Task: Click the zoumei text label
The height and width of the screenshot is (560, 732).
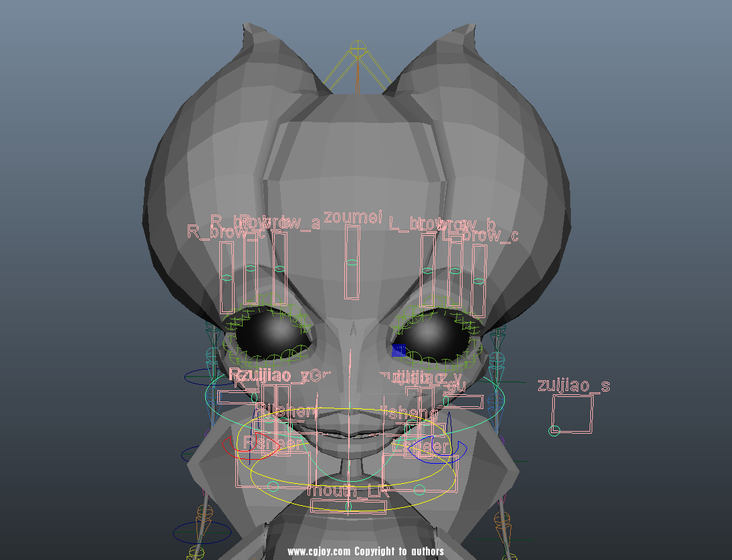Action: (x=353, y=217)
